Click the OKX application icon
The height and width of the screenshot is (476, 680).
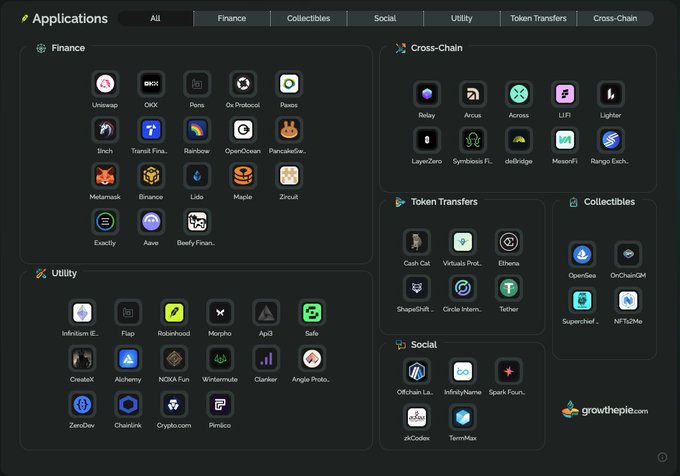point(151,84)
